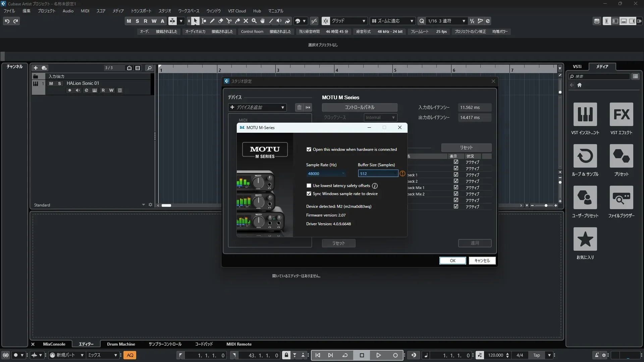The width and height of the screenshot is (644, 362).
Task: Open the VST Effects FX tile
Action: (x=621, y=114)
